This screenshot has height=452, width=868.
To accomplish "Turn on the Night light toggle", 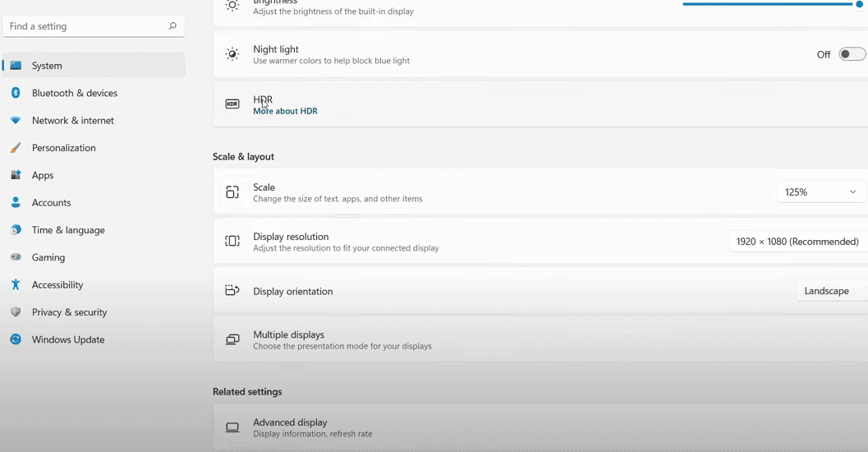I will coord(852,54).
